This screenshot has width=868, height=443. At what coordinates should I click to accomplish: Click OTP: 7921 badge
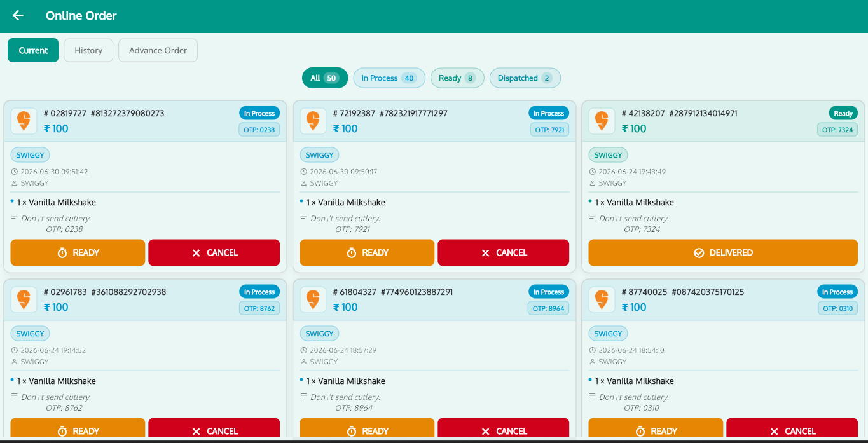pos(549,130)
